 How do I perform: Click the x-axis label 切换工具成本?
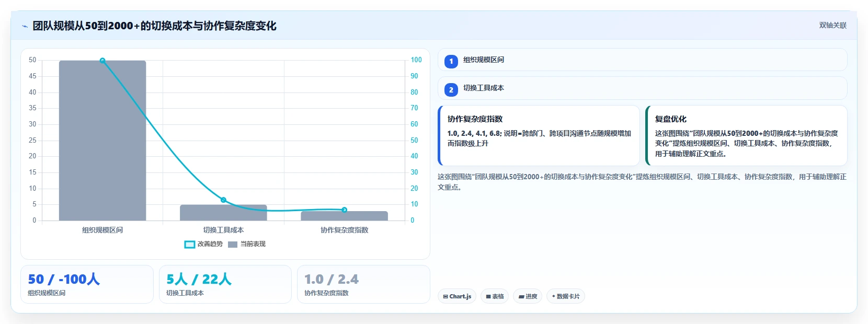click(223, 230)
